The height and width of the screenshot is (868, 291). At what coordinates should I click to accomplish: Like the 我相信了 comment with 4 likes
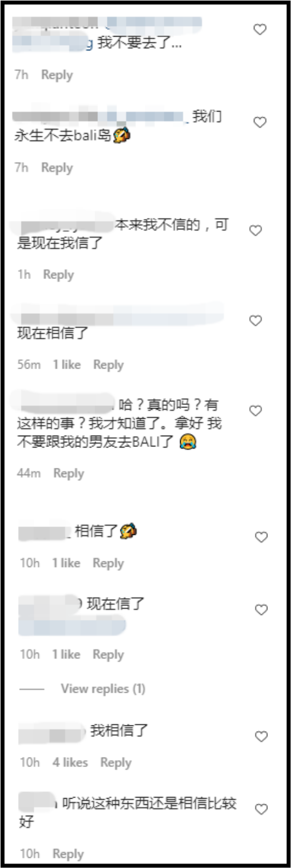point(261,737)
